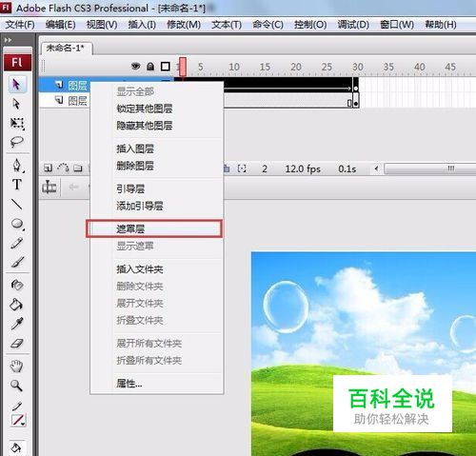Select the Oval tool
The height and width of the screenshot is (456, 476).
point(17,224)
